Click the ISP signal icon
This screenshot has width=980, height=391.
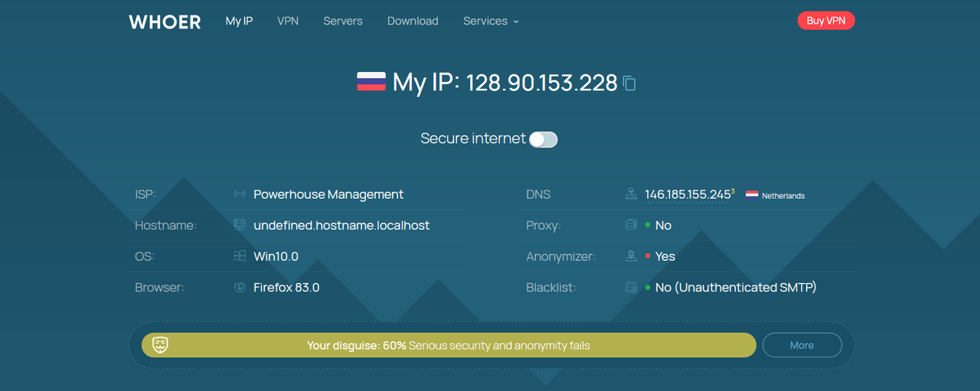pos(240,194)
